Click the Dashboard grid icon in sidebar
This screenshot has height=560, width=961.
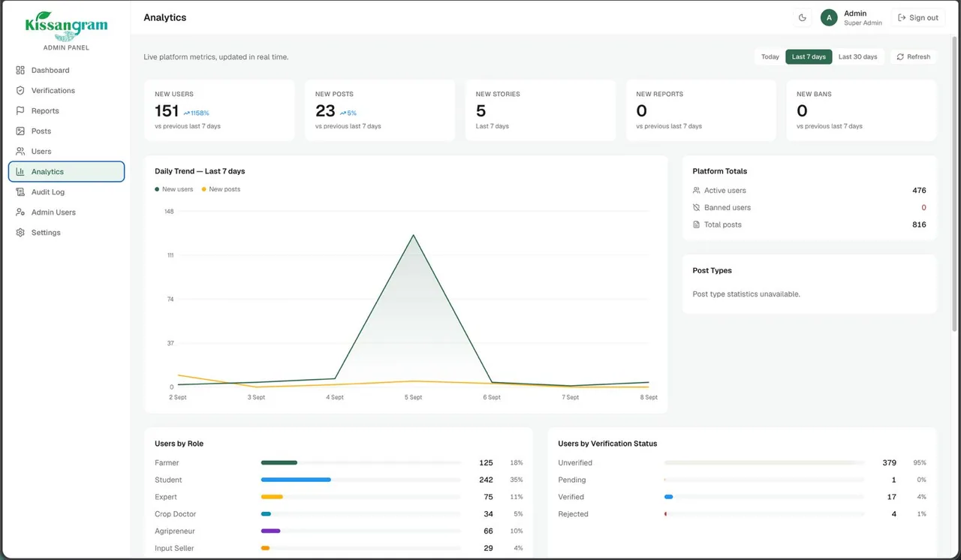(20, 71)
